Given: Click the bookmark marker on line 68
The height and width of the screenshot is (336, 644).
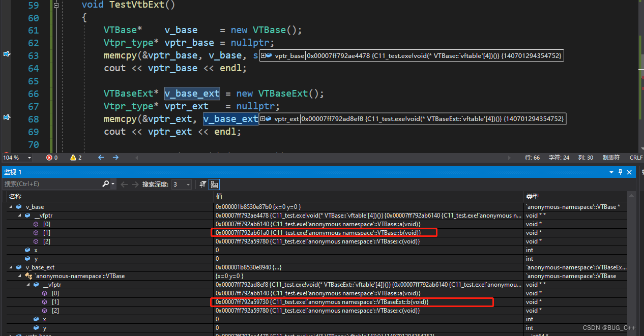Looking at the screenshot, I should click(x=7, y=117).
